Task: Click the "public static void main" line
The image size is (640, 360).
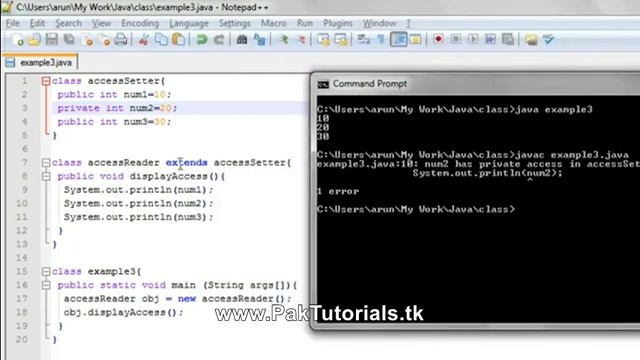Action: pyautogui.click(x=177, y=285)
